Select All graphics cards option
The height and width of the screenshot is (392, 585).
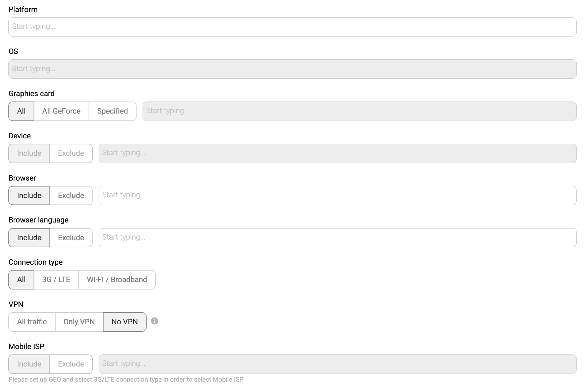point(21,111)
